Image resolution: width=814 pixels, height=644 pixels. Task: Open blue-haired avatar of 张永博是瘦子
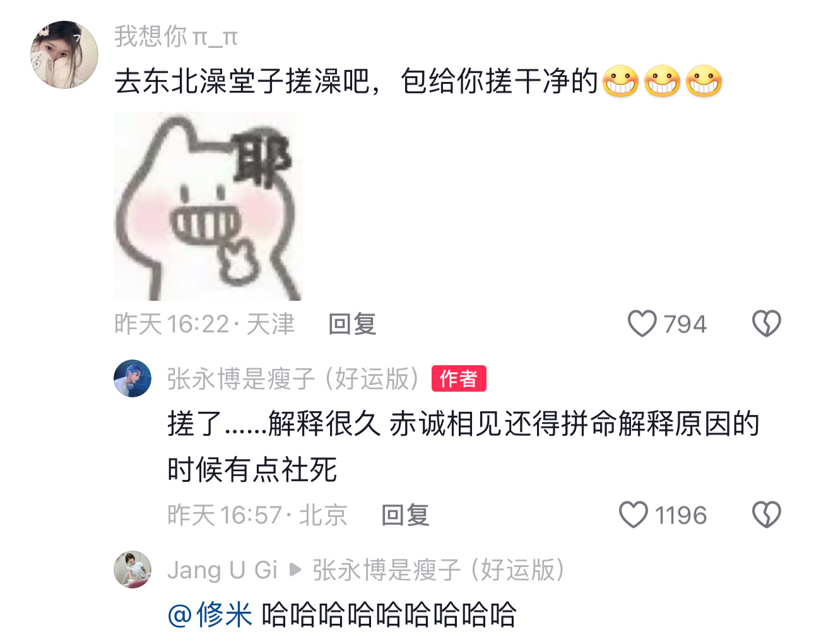pyautogui.click(x=133, y=378)
